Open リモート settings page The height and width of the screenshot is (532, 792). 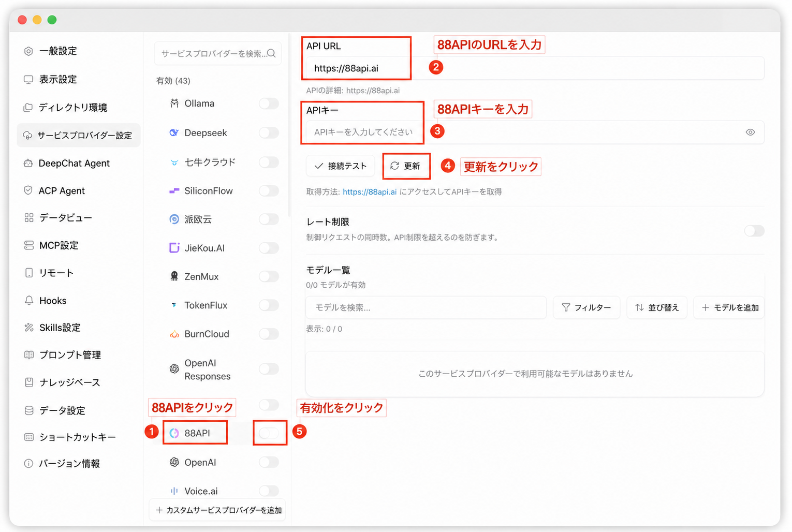pyautogui.click(x=79, y=273)
